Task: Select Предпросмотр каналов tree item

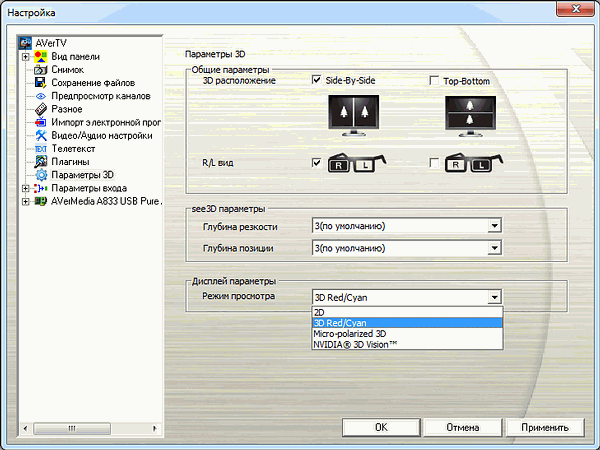Action: (101, 96)
